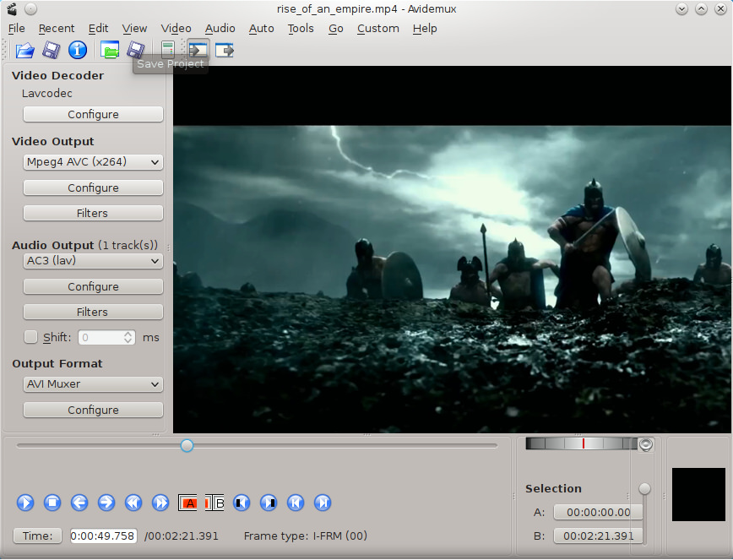Expand the AC3 (lav) audio output dropdown

[x=93, y=261]
